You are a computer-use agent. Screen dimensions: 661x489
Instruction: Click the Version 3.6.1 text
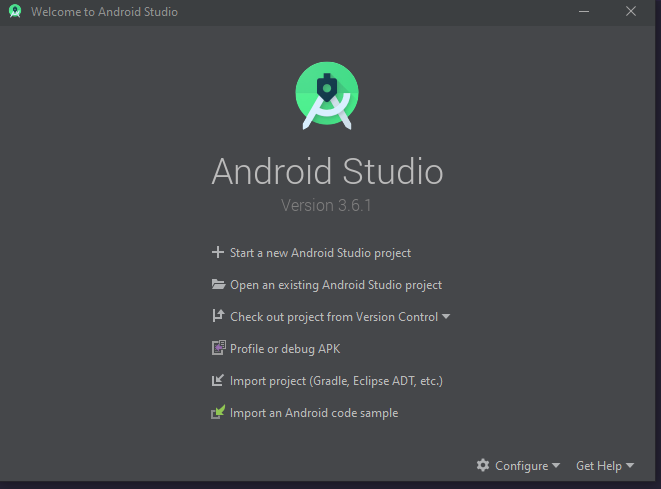[x=326, y=205]
